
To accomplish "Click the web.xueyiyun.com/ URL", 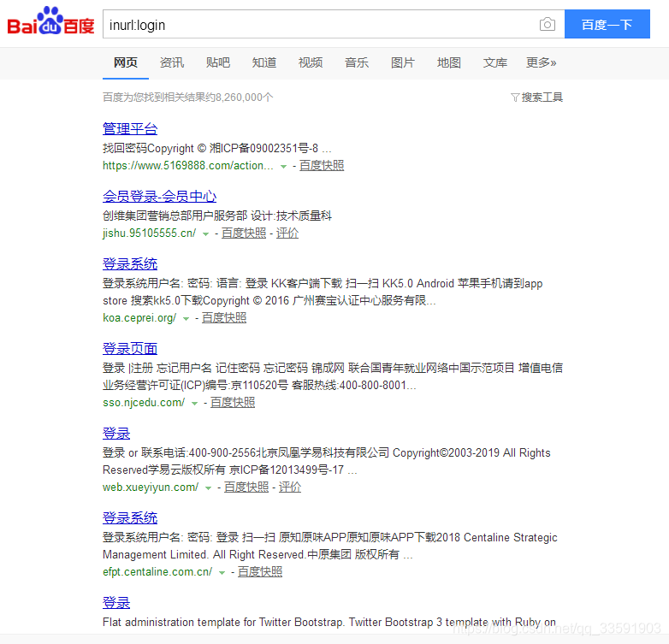I will point(151,487).
